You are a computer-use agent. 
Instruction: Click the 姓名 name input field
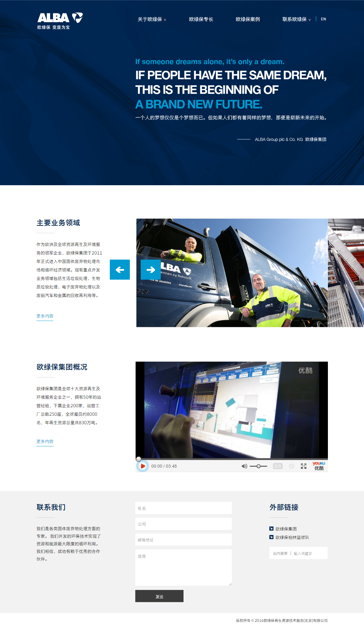point(183,508)
